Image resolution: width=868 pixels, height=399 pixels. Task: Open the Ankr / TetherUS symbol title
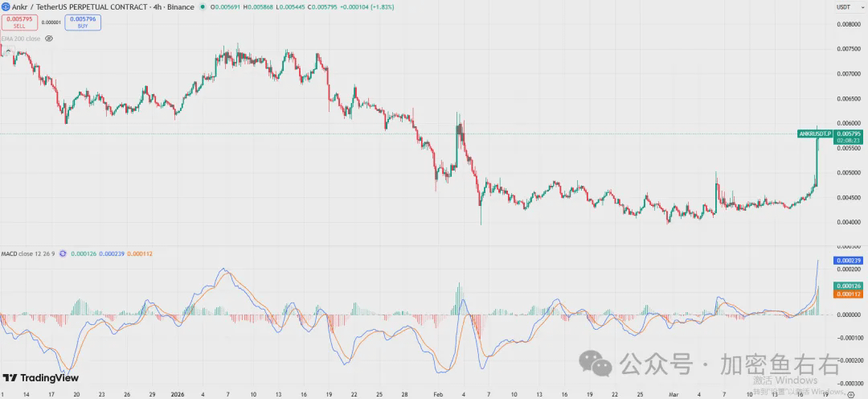point(103,7)
